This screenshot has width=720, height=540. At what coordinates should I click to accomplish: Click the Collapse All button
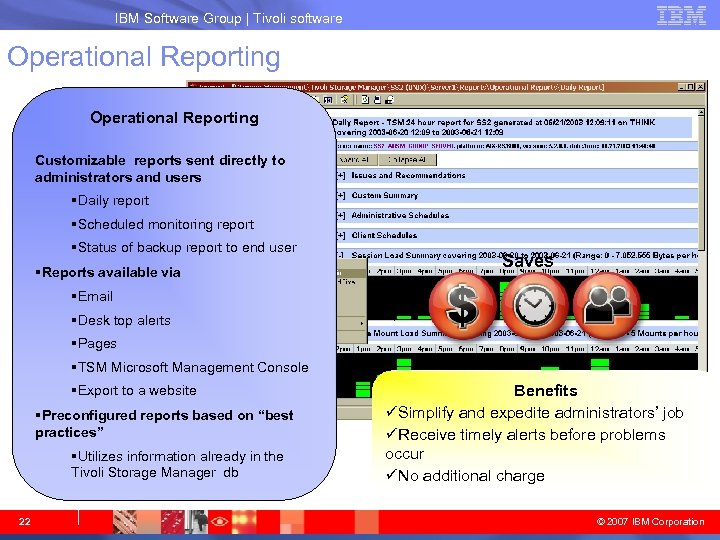pyautogui.click(x=407, y=160)
